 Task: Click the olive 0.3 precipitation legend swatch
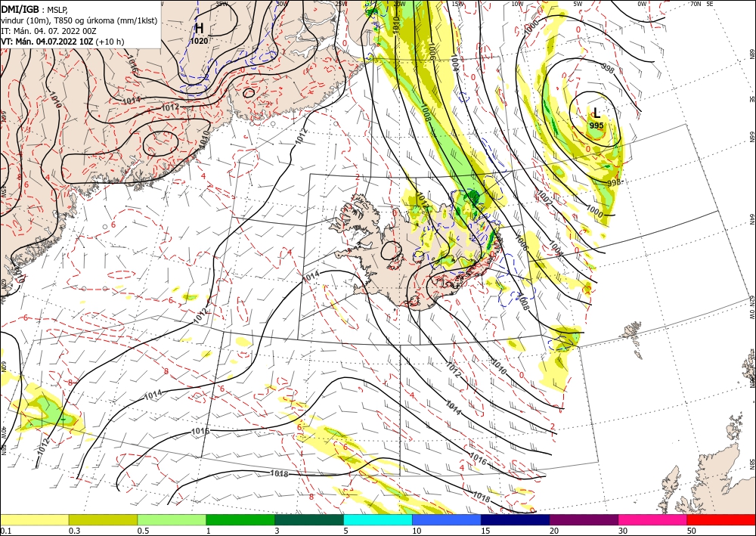click(103, 519)
